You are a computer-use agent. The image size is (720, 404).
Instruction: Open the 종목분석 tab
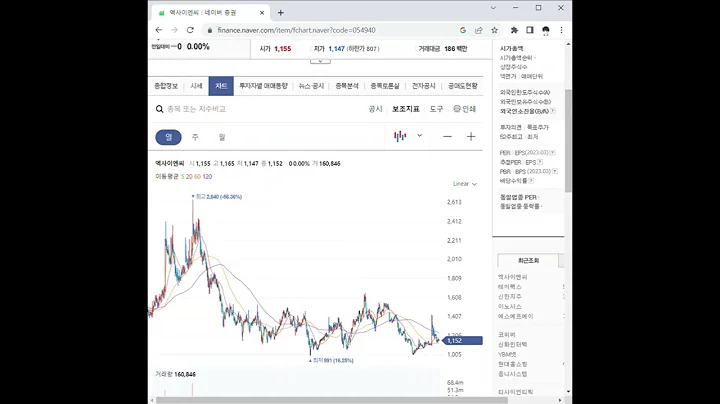click(347, 86)
